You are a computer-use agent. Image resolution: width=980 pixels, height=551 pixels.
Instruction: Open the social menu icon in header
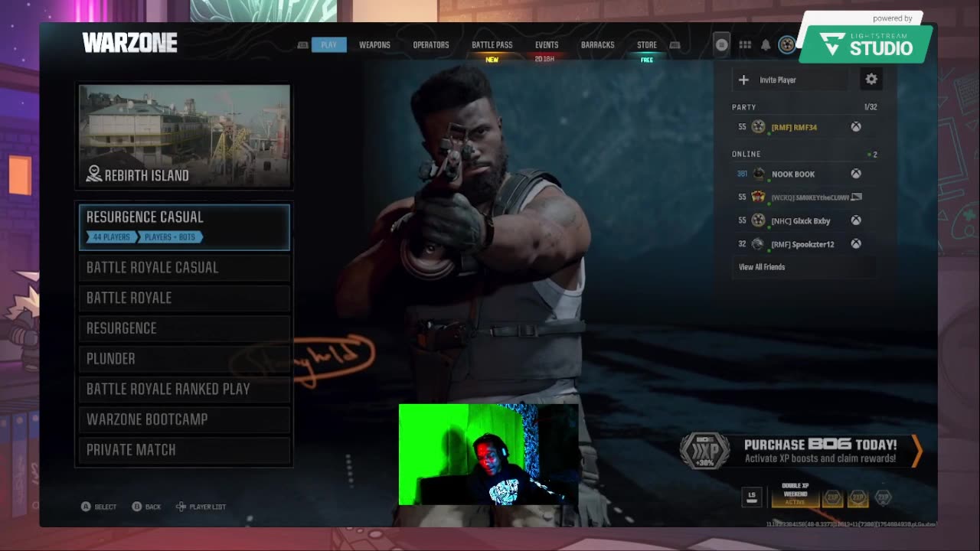tap(721, 45)
